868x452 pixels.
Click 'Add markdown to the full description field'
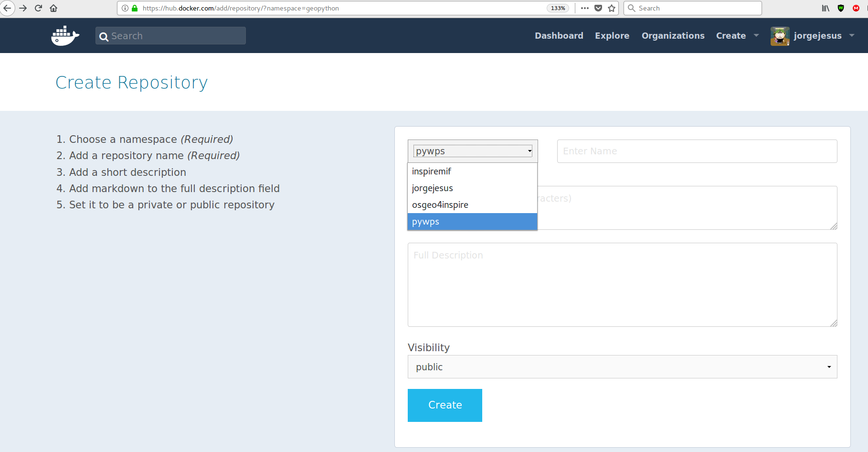(x=174, y=188)
